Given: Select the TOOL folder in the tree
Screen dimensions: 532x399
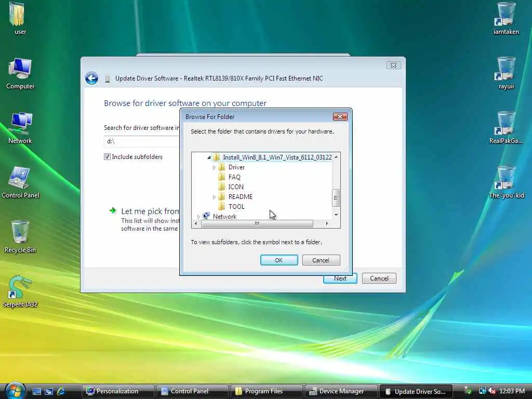Looking at the screenshot, I should point(232,206).
